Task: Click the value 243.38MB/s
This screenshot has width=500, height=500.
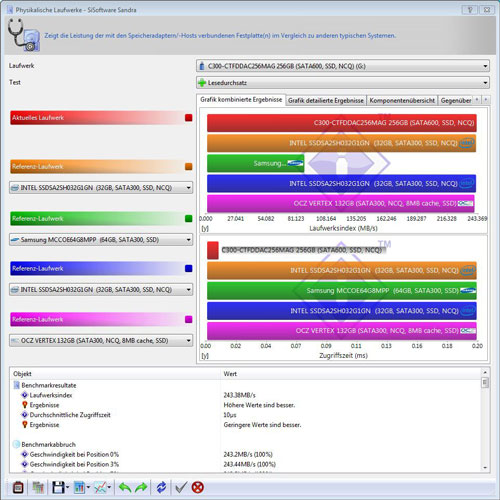Action: 240,395
